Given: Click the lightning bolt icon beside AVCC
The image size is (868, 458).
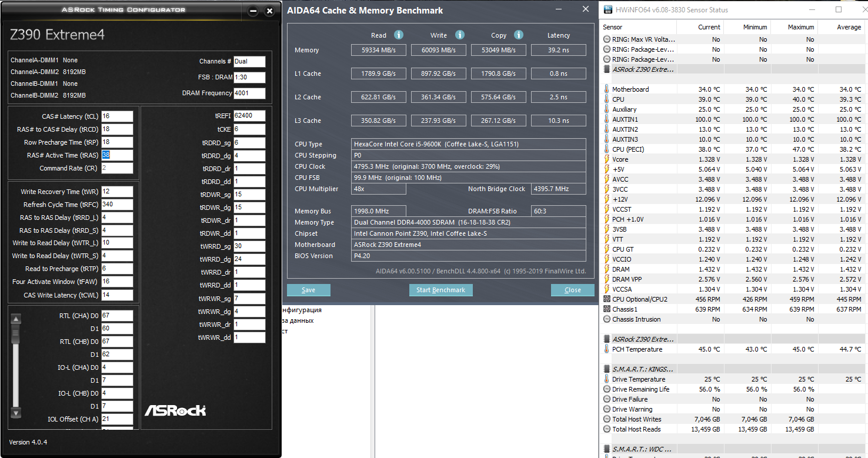Looking at the screenshot, I should 607,179.
